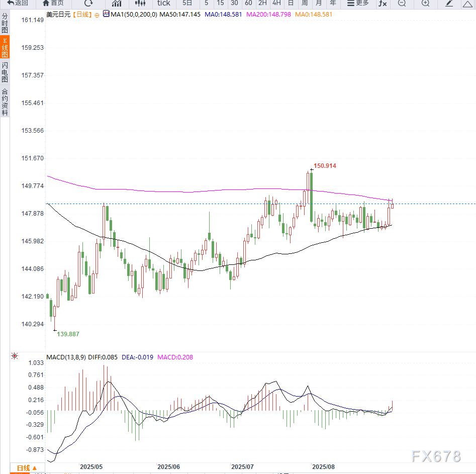Click the refresh icon in top toolbar
This screenshot has height=474, width=476.
click(88, 3)
